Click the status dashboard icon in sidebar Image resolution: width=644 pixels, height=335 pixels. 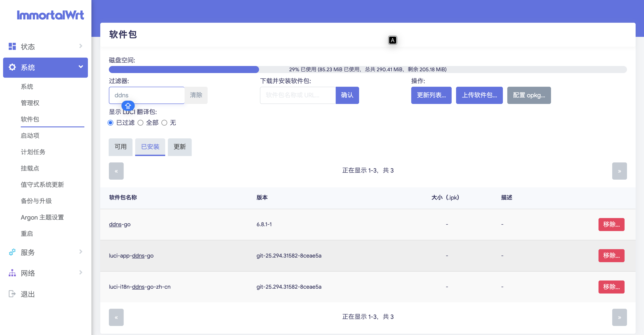pos(12,47)
